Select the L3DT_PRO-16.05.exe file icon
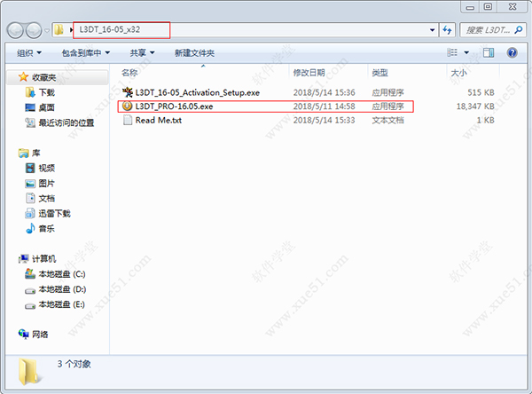The height and width of the screenshot is (394, 532). pyautogui.click(x=127, y=106)
